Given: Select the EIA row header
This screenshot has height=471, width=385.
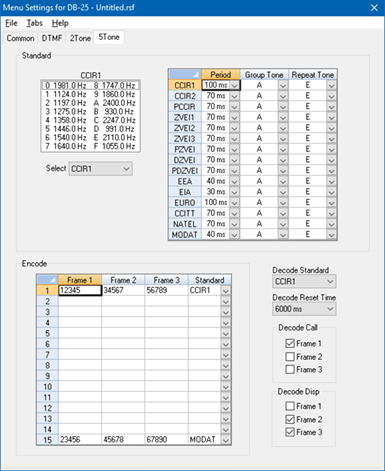Looking at the screenshot, I should click(185, 192).
